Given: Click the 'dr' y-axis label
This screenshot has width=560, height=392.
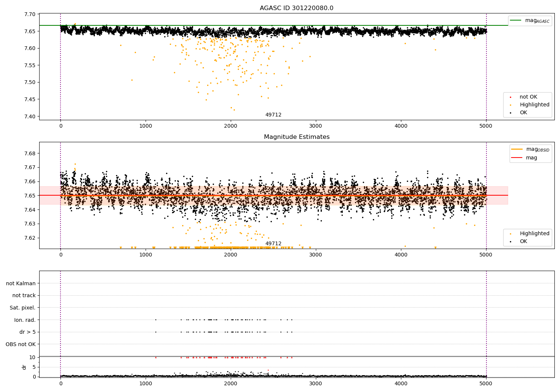Looking at the screenshot, I should point(24,367).
